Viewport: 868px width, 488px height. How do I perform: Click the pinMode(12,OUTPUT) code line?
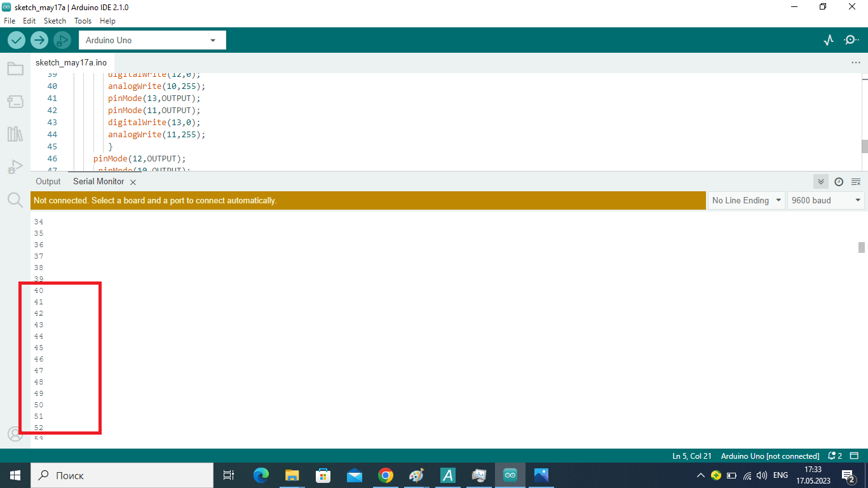click(x=139, y=158)
